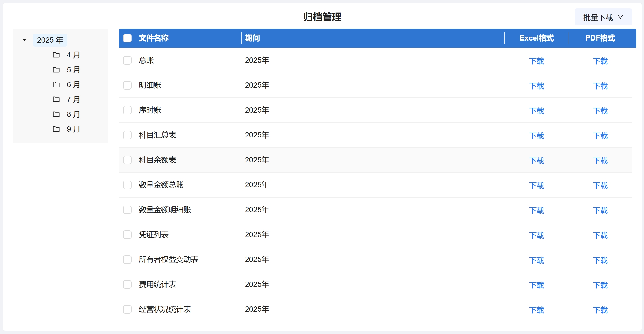The width and height of the screenshot is (644, 334).
Task: Download 序时账 in PDF format
Action: [600, 111]
